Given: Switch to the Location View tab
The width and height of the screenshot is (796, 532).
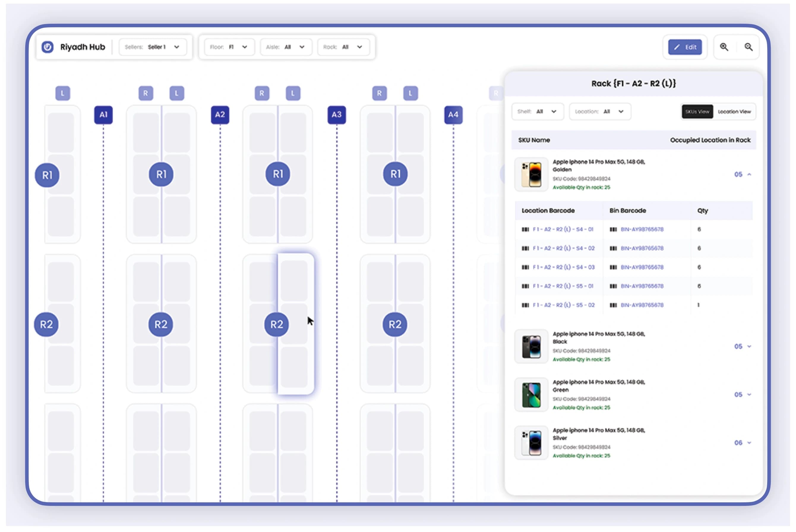Looking at the screenshot, I should tap(735, 112).
